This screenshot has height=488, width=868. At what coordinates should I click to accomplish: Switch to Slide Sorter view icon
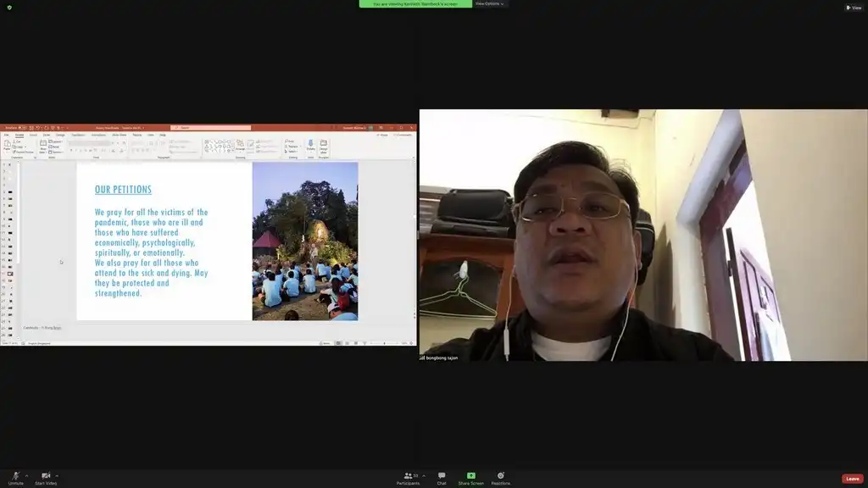coord(347,343)
